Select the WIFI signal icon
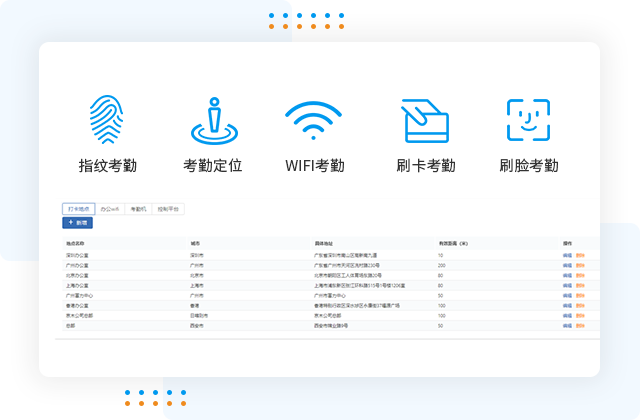Screen dimensions: 640x420 (x=314, y=122)
